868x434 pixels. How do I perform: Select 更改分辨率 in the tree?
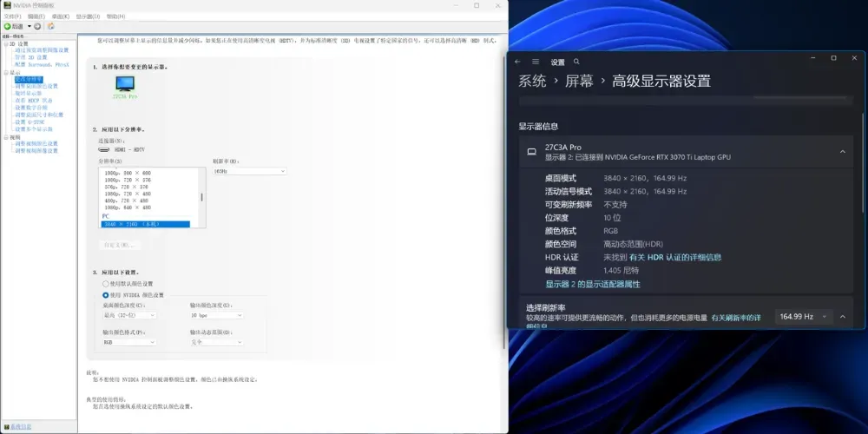pos(29,79)
